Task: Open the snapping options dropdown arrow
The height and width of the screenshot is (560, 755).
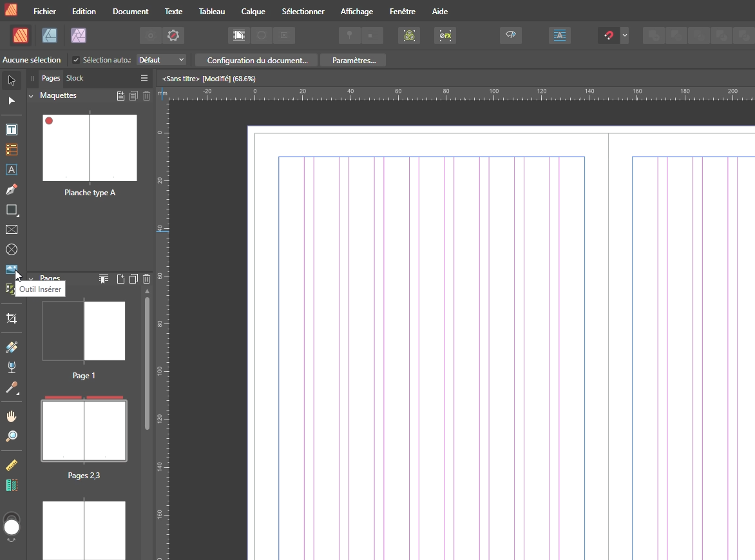Action: pos(624,35)
